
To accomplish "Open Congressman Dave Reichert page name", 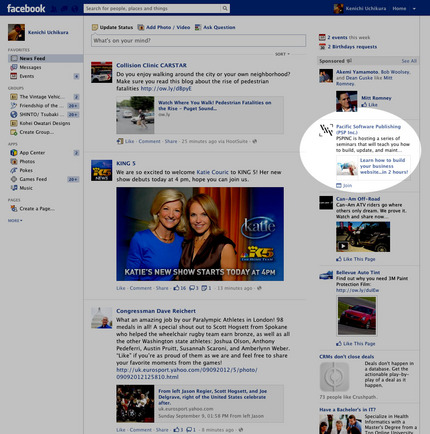I will 156,311.
